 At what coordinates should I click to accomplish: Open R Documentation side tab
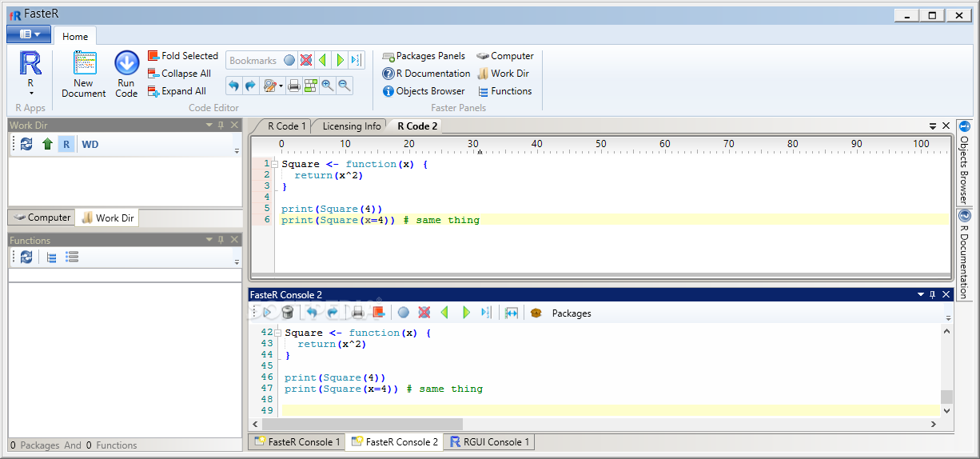(x=964, y=254)
